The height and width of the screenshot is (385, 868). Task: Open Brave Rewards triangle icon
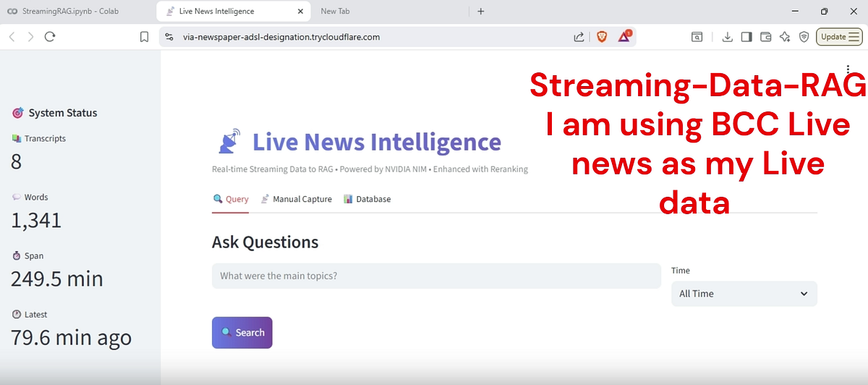[624, 36]
